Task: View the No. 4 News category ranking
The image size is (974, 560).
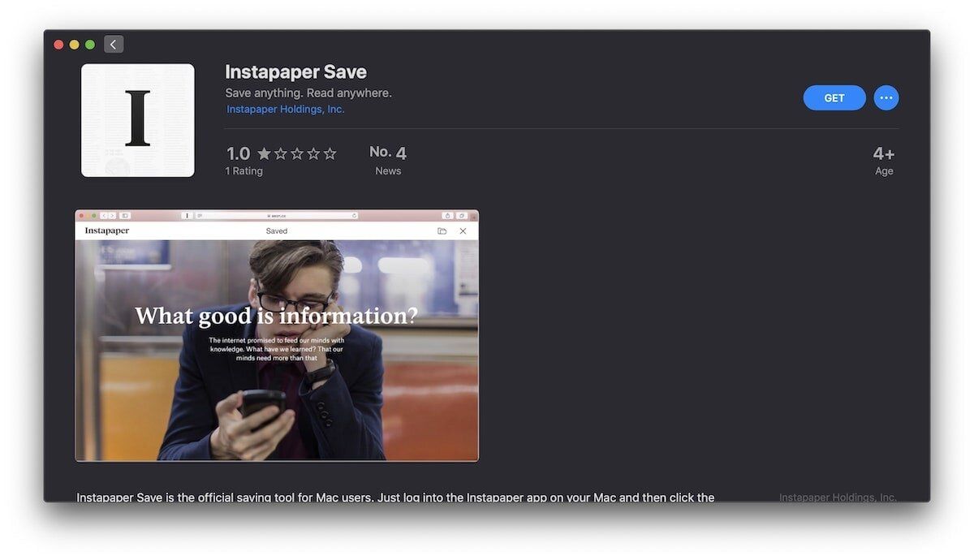Action: pos(387,159)
